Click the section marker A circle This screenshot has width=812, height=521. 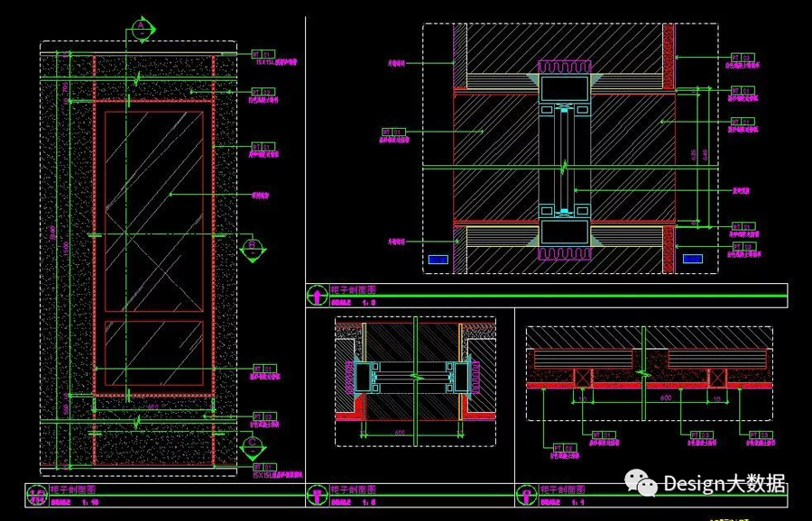coord(141,28)
